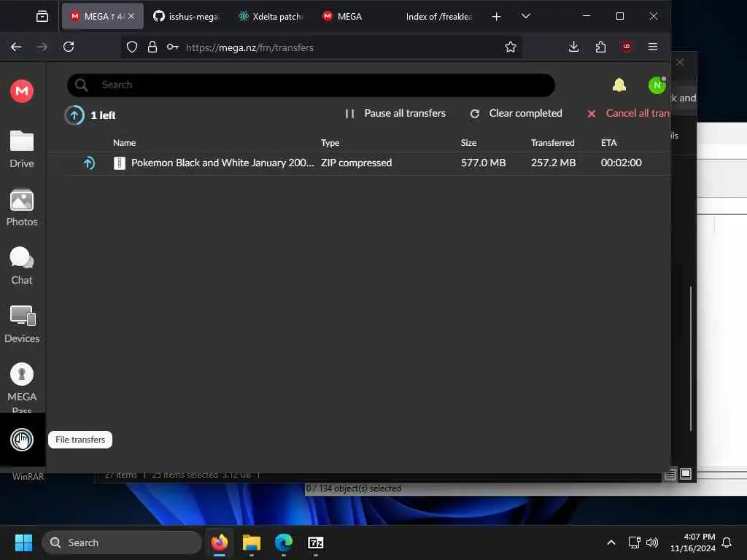Sort transfers by Type column

[330, 143]
